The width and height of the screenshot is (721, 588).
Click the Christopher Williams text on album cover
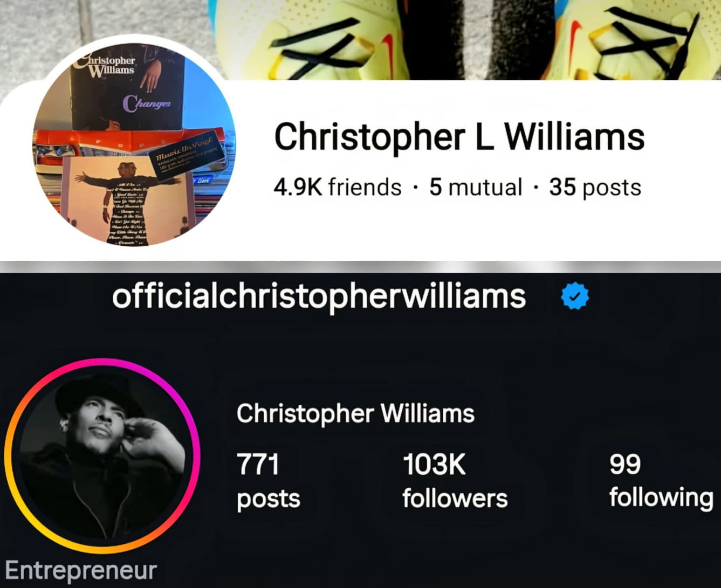(106, 65)
